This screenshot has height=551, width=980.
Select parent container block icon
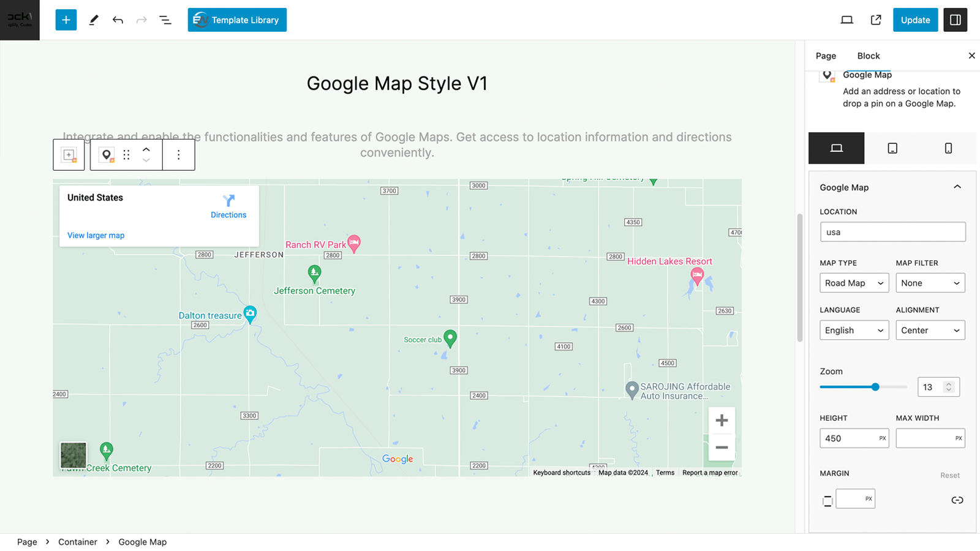point(69,155)
